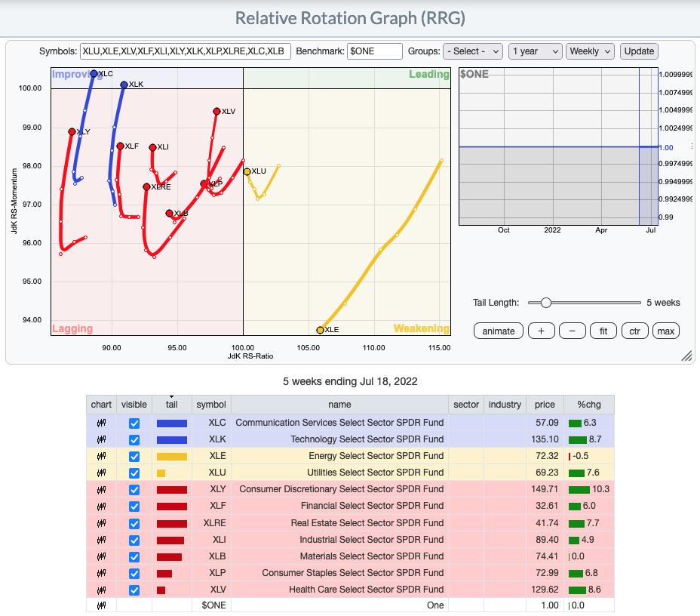Open the Groups Select dropdown
The image size is (700, 616).
pyautogui.click(x=473, y=51)
